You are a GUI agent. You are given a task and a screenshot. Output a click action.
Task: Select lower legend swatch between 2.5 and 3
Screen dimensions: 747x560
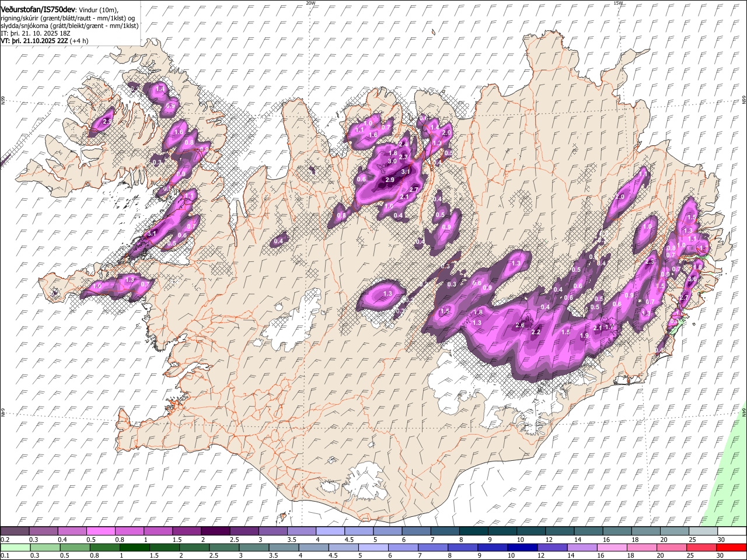point(224,548)
